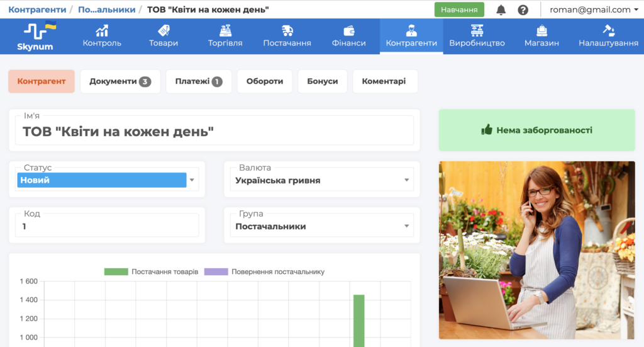Select the Новий status value
The width and height of the screenshot is (644, 347).
pos(101,180)
